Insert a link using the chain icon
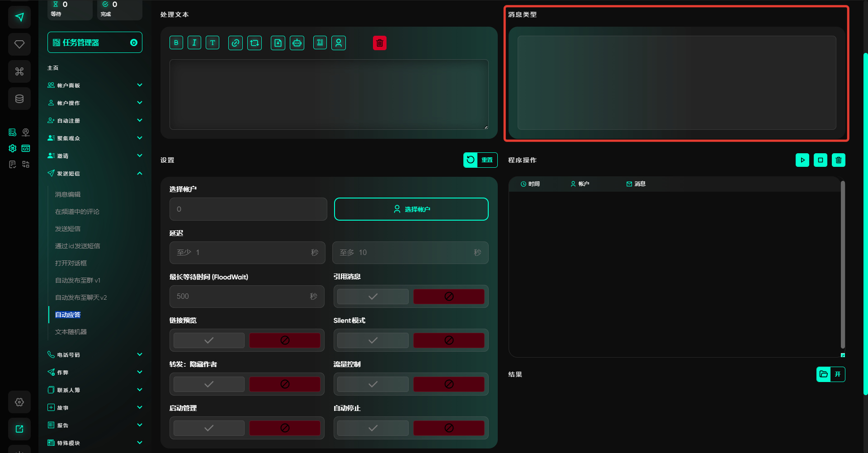The width and height of the screenshot is (868, 453). 235,43
